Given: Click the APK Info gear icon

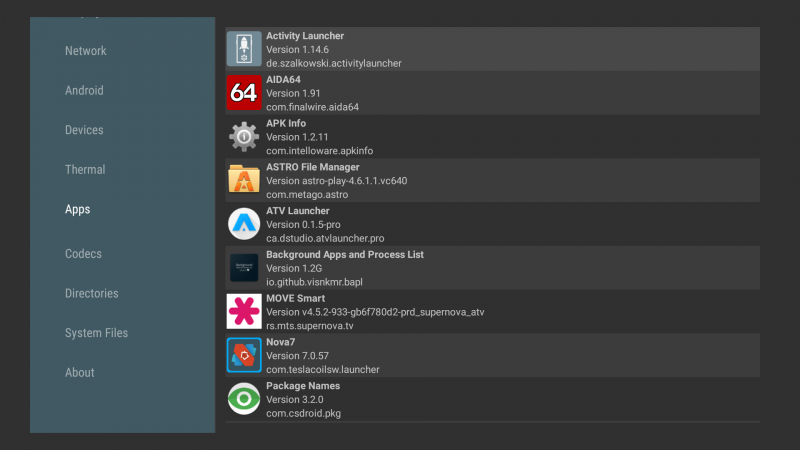Looking at the screenshot, I should point(244,137).
